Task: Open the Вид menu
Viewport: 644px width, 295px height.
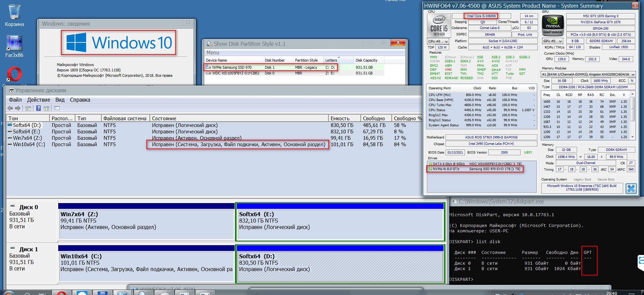Action: pos(60,100)
